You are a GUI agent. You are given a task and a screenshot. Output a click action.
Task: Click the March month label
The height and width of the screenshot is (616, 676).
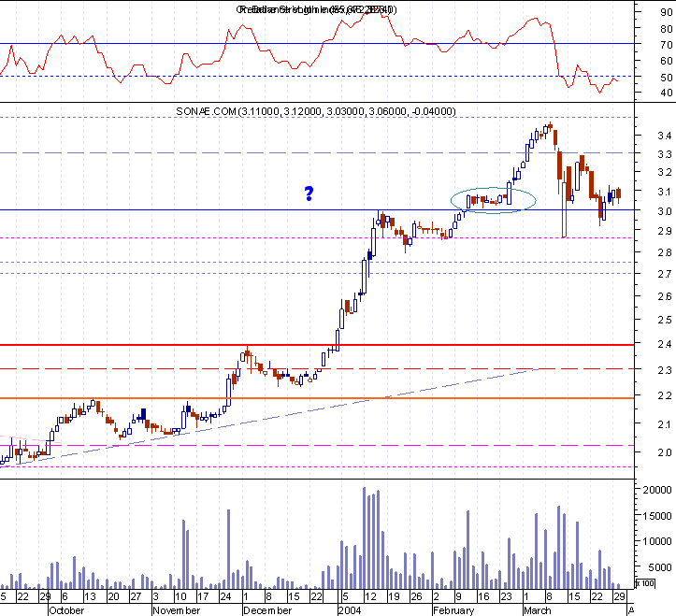pyautogui.click(x=538, y=610)
